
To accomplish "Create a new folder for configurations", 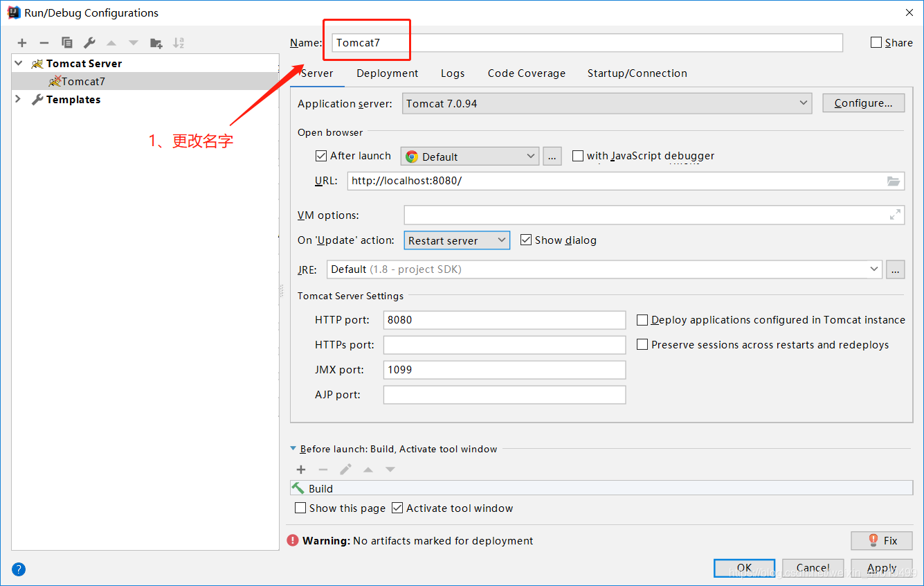I will click(x=156, y=43).
